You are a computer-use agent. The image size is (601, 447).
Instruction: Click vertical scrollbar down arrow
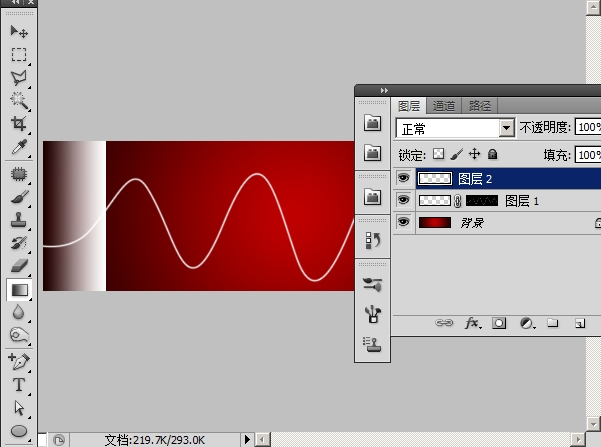[x=593, y=424]
